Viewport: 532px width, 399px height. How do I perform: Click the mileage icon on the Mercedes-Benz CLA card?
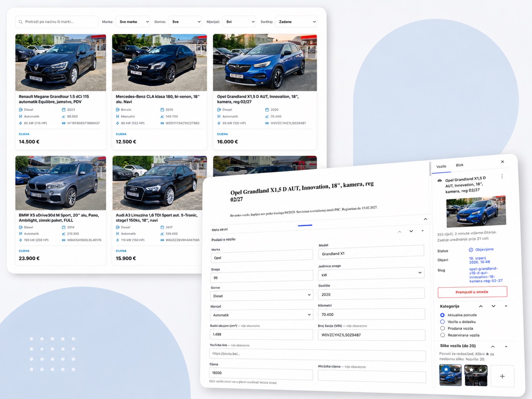coord(162,117)
